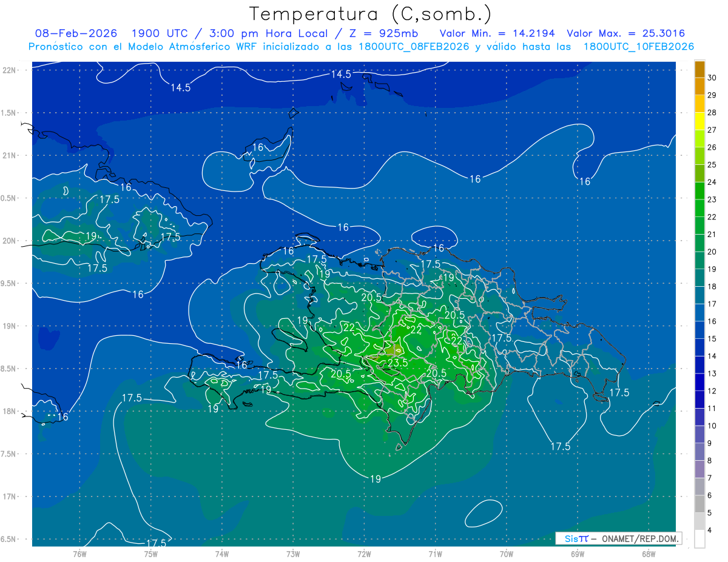Click the '4' color scale label

[x=710, y=530]
